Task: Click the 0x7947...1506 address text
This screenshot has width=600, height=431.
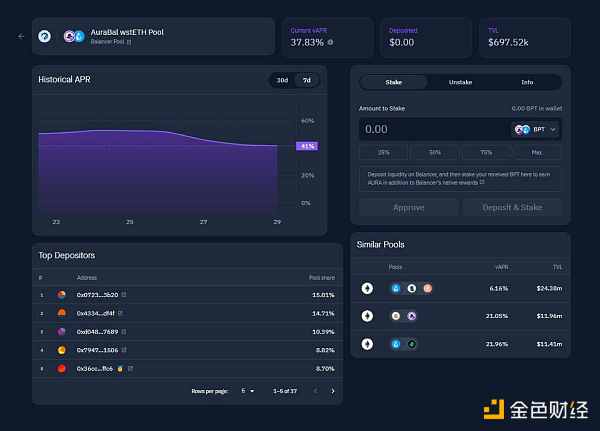Action: tap(97, 350)
